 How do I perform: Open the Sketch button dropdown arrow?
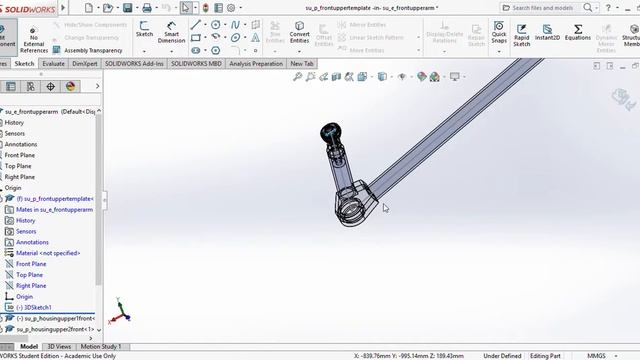click(144, 51)
